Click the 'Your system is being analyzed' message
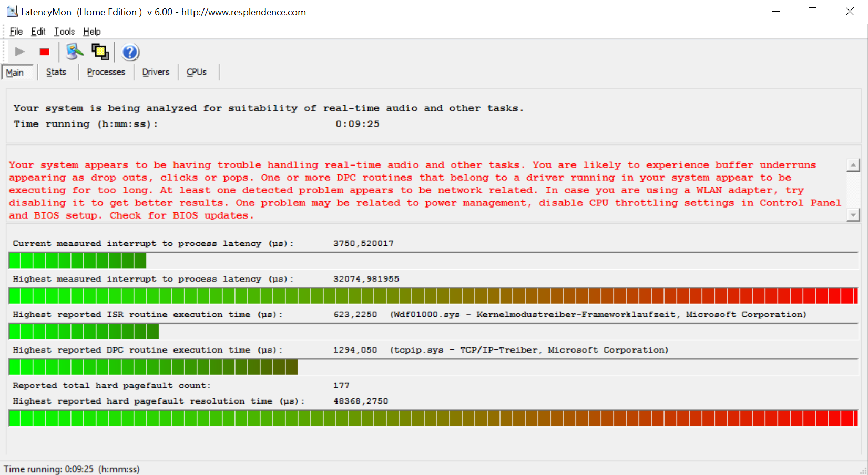Viewport: 868px width, 475px height. (x=269, y=108)
